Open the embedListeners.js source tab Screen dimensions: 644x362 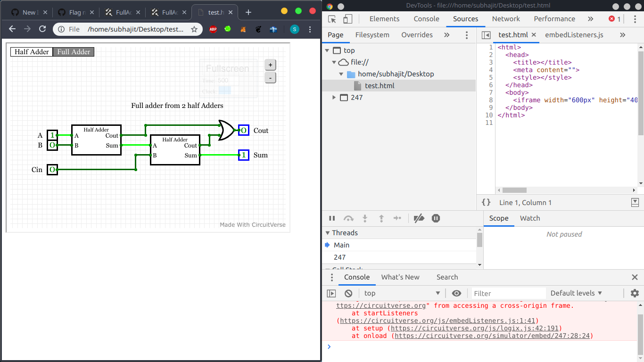[x=574, y=35]
